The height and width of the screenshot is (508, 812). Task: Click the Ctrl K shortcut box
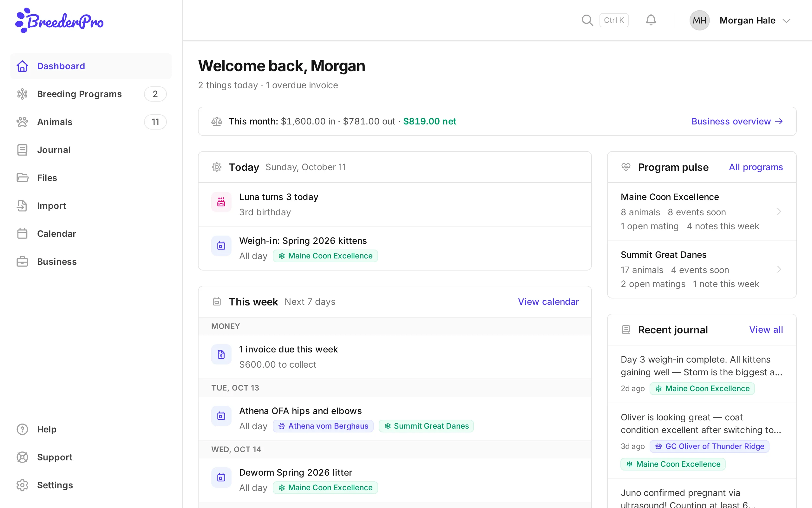pos(614,20)
